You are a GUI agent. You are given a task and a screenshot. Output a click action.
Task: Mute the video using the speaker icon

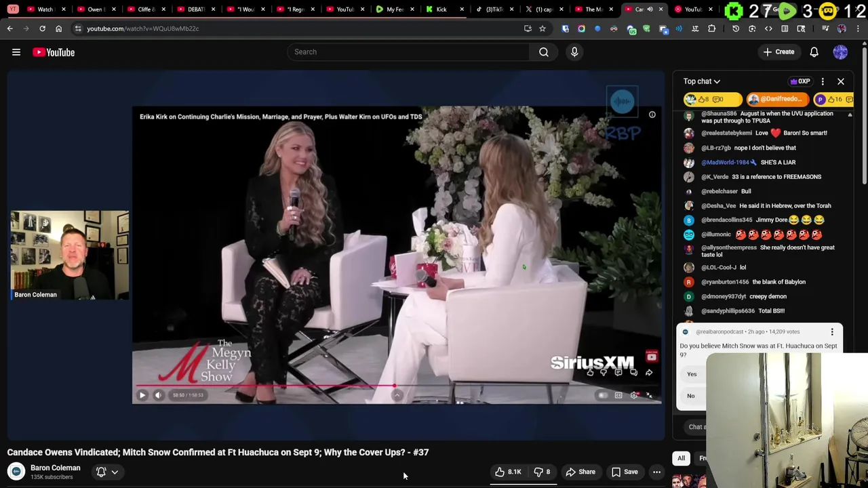(158, 395)
